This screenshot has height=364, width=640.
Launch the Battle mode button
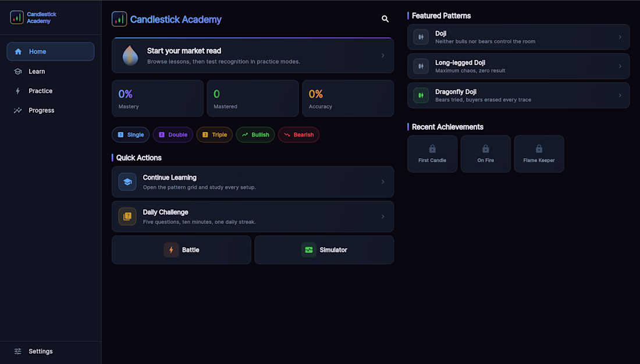pyautogui.click(x=182, y=250)
